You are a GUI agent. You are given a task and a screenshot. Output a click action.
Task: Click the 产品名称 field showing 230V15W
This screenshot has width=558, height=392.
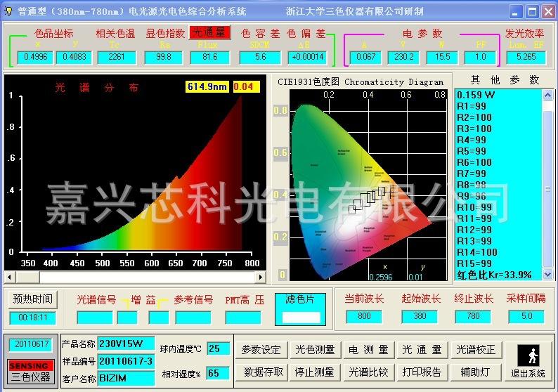pyautogui.click(x=126, y=344)
